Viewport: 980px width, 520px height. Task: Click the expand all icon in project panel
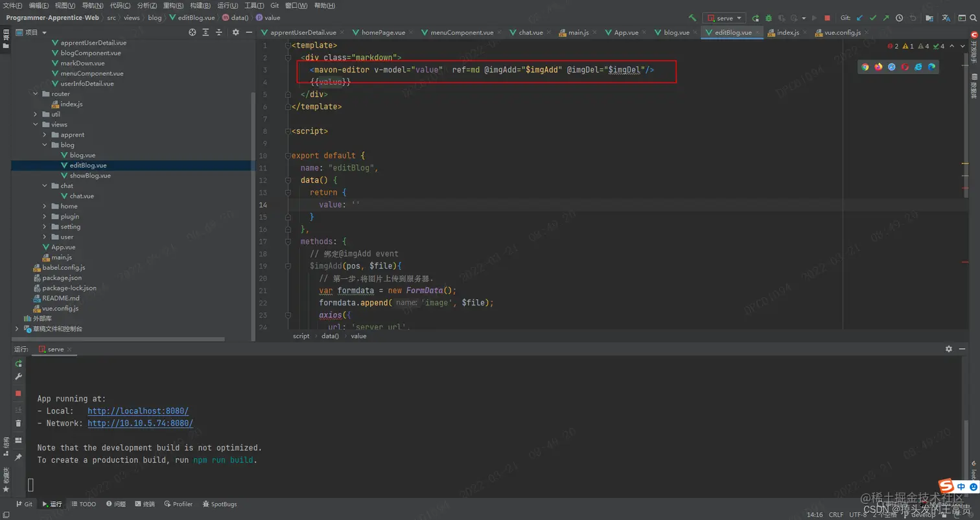pos(206,32)
